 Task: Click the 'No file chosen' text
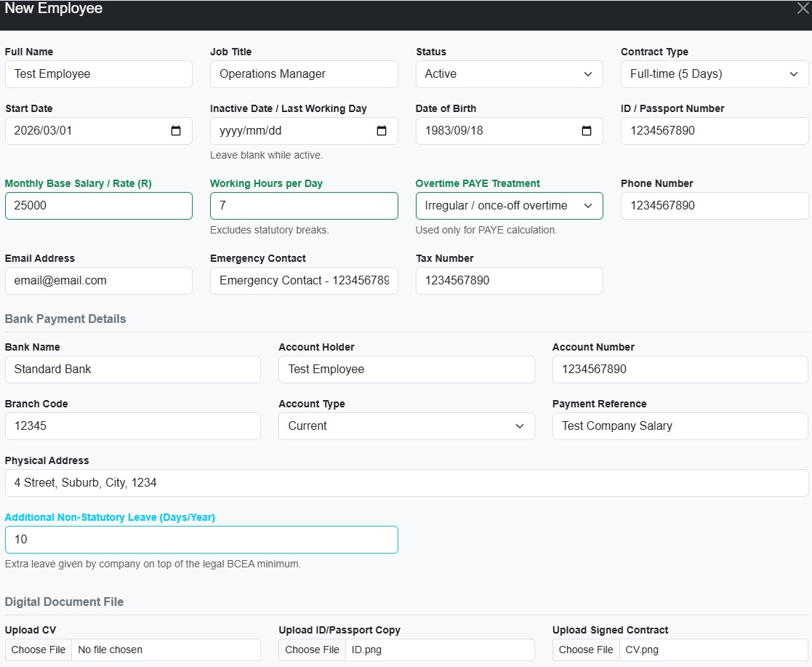110,650
